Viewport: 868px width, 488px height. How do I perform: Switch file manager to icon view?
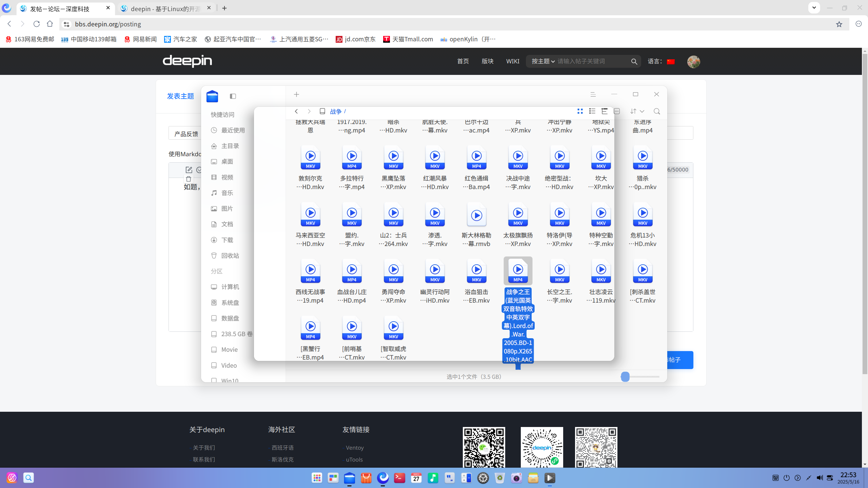[x=580, y=111]
